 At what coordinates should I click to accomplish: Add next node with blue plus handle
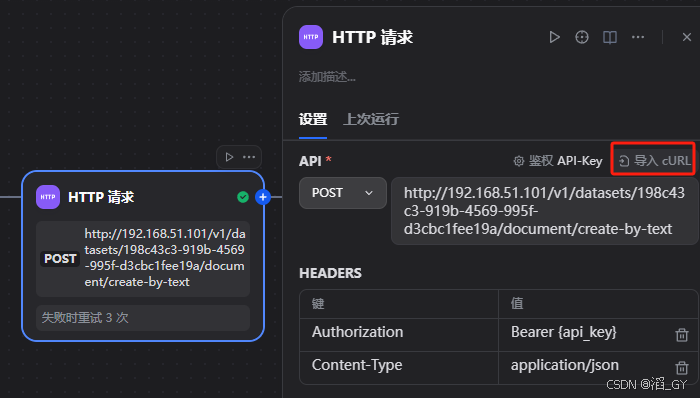[x=263, y=197]
